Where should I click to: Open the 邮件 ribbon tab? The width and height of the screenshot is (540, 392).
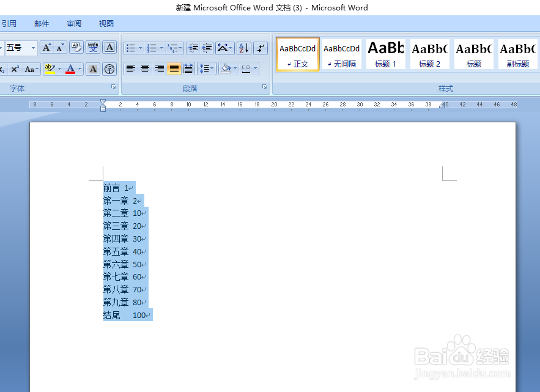pos(42,23)
